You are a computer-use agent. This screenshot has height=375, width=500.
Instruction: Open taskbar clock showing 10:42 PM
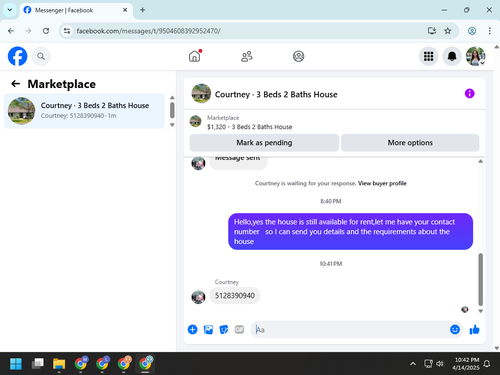(x=466, y=364)
